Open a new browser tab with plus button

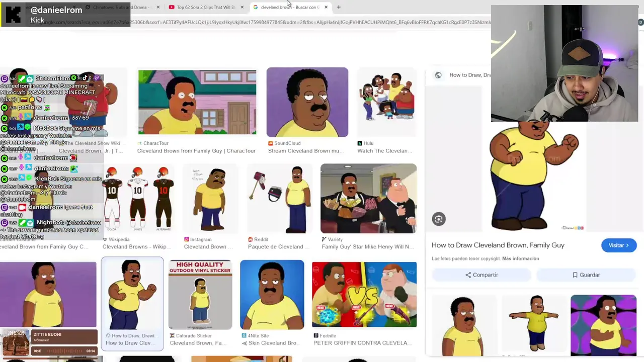click(339, 7)
